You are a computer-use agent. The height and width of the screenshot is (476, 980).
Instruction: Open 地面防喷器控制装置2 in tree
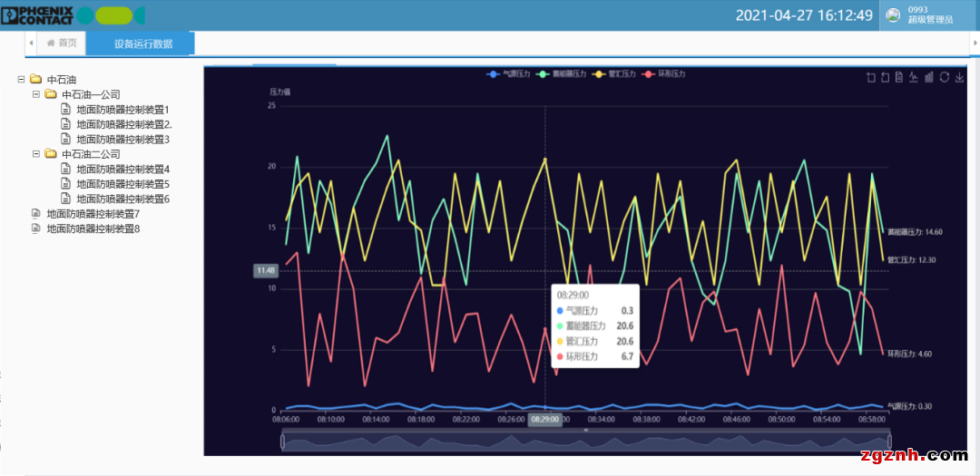coord(124,124)
